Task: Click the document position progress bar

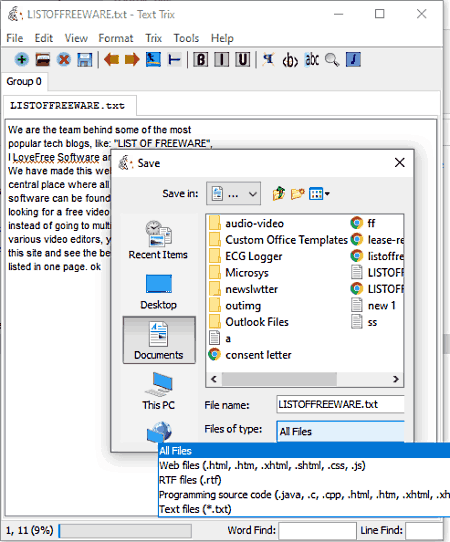Action: coord(125,530)
